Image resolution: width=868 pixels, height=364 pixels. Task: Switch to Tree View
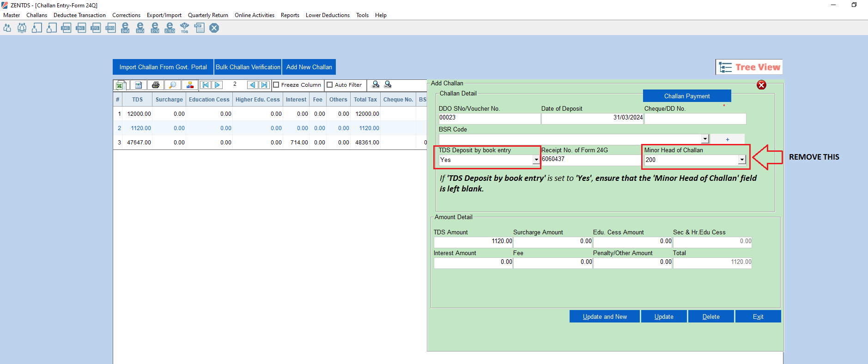pyautogui.click(x=749, y=67)
